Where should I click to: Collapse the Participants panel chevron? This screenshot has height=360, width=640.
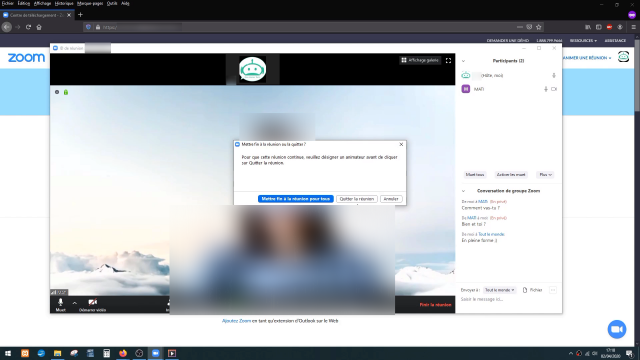coord(463,61)
